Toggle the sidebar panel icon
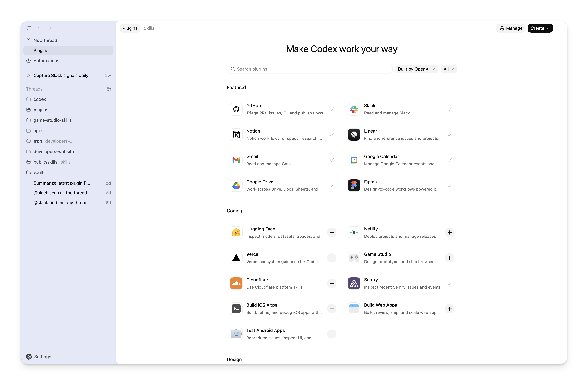 click(29, 28)
